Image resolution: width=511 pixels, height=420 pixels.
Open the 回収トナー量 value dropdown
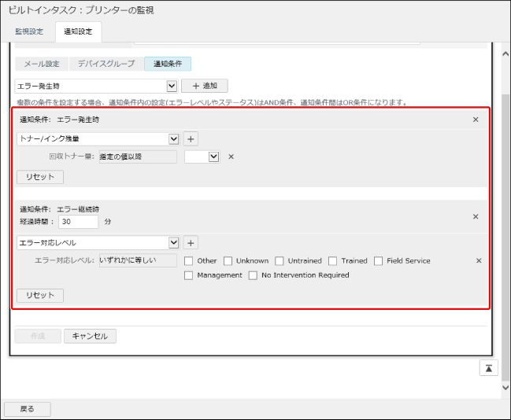pos(202,157)
